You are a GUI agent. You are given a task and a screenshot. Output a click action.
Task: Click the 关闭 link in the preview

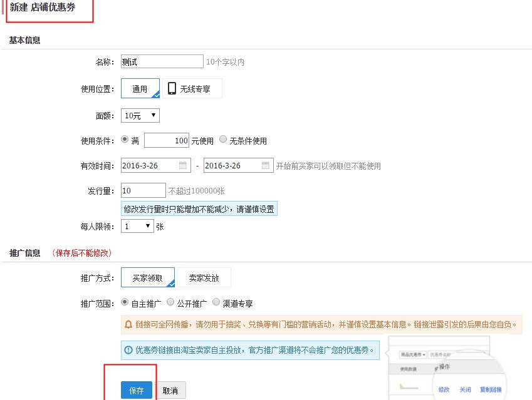click(466, 389)
